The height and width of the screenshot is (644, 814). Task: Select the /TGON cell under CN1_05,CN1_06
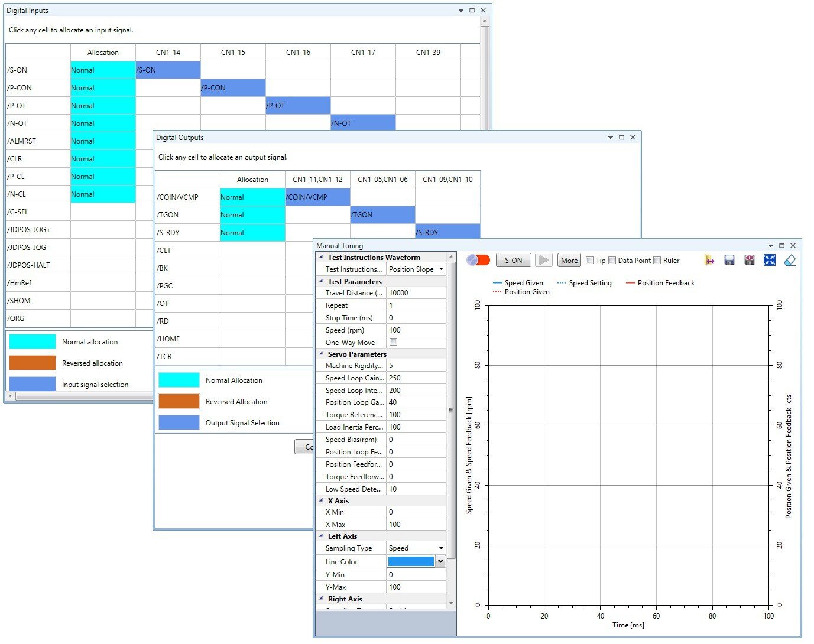tap(382, 215)
